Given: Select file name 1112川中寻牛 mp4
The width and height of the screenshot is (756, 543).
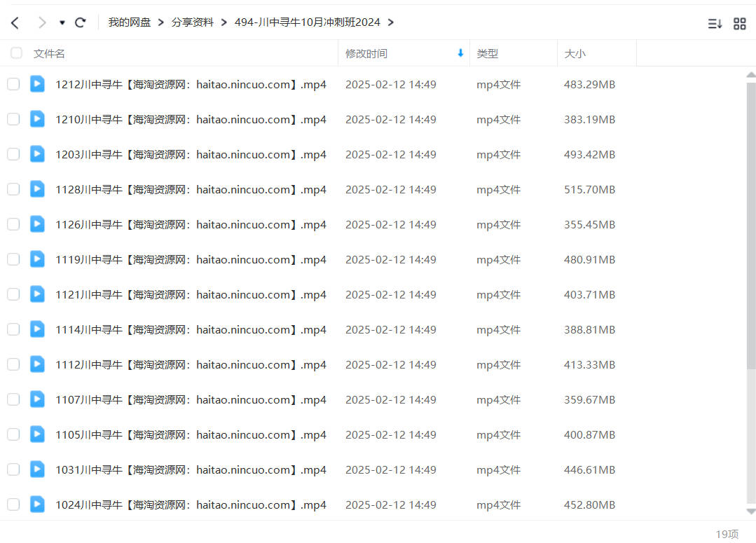Looking at the screenshot, I should click(x=191, y=364).
